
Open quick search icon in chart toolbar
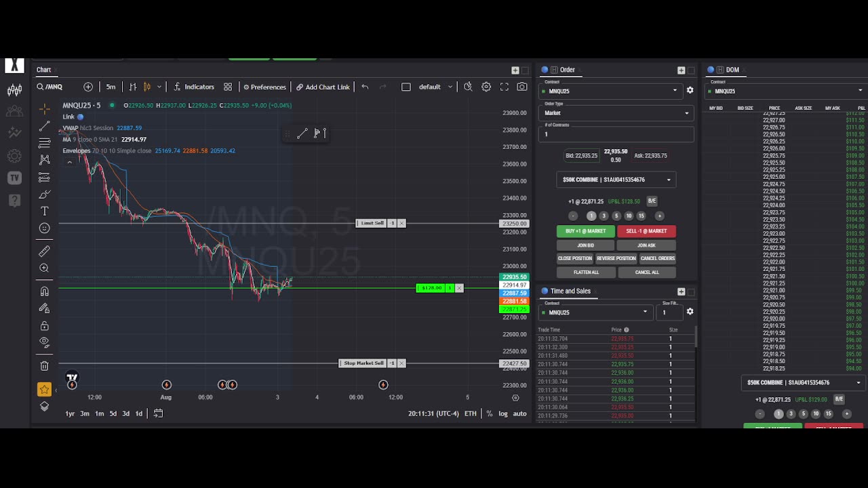468,87
